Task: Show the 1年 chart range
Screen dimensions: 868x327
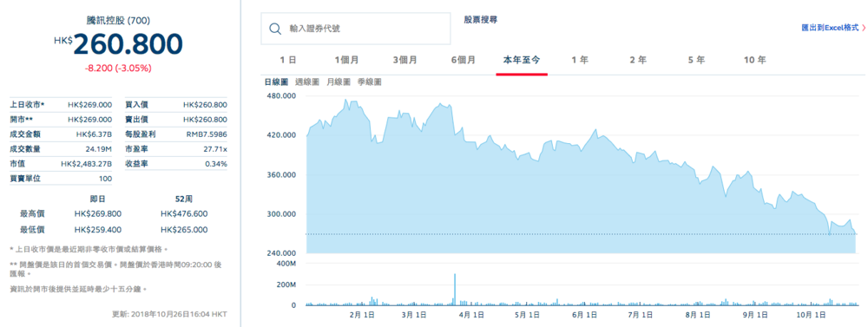Action: coord(580,61)
